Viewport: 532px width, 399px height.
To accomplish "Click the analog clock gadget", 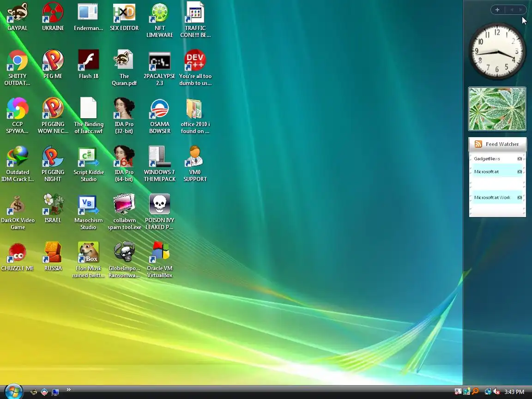I will pos(497,51).
